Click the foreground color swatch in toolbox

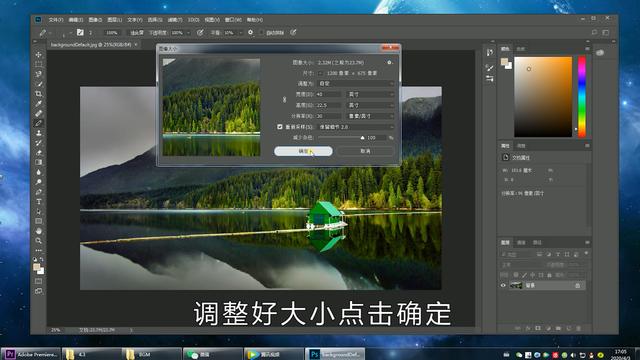tap(37, 267)
